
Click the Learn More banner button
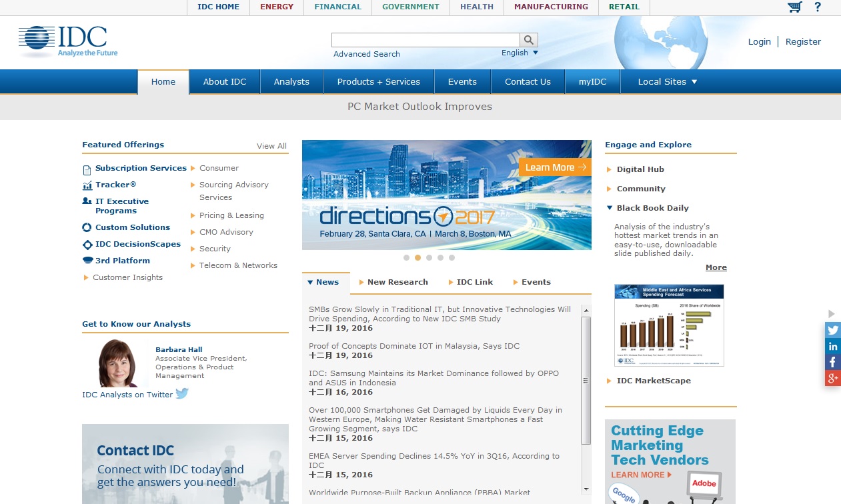(x=555, y=167)
